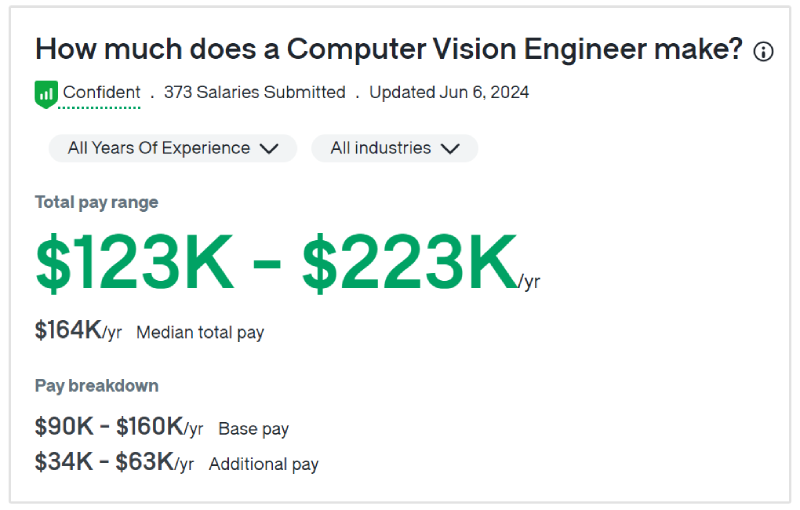This screenshot has width=800, height=510.
Task: Click the Pay breakdown heading
Action: tap(97, 386)
